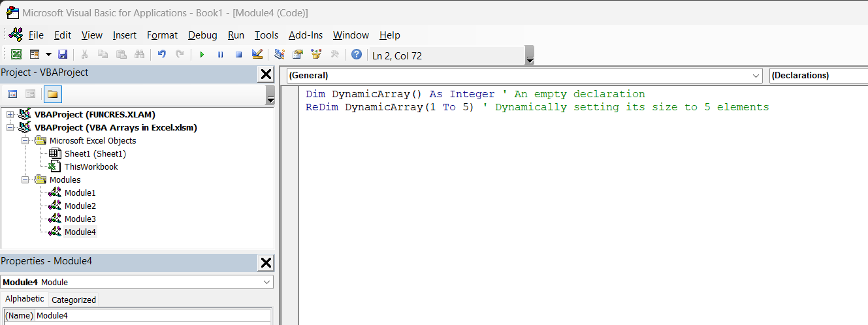
Task: Click the Reset stop icon
Action: click(238, 55)
